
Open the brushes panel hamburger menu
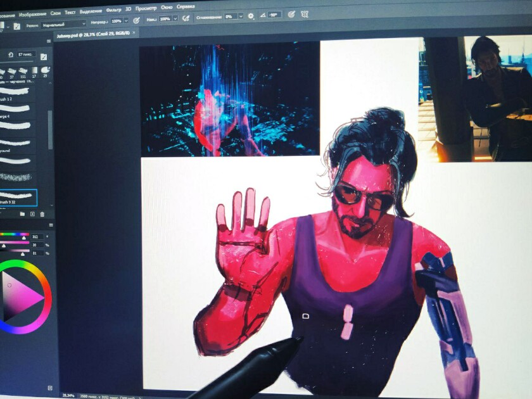(x=49, y=41)
